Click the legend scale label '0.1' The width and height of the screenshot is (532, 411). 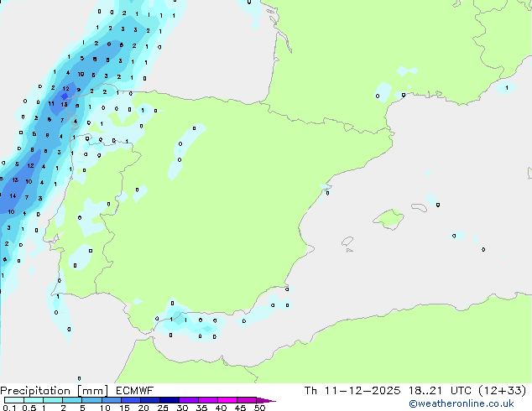[9, 408]
